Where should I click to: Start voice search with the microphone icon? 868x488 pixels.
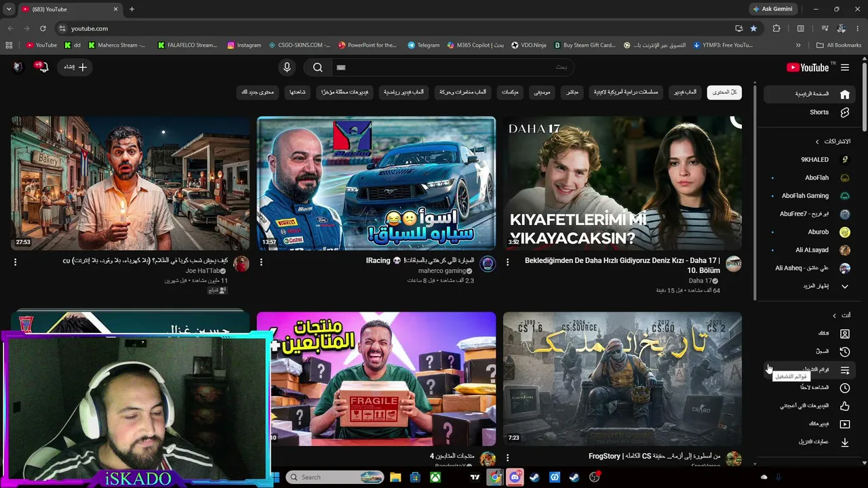pos(287,67)
